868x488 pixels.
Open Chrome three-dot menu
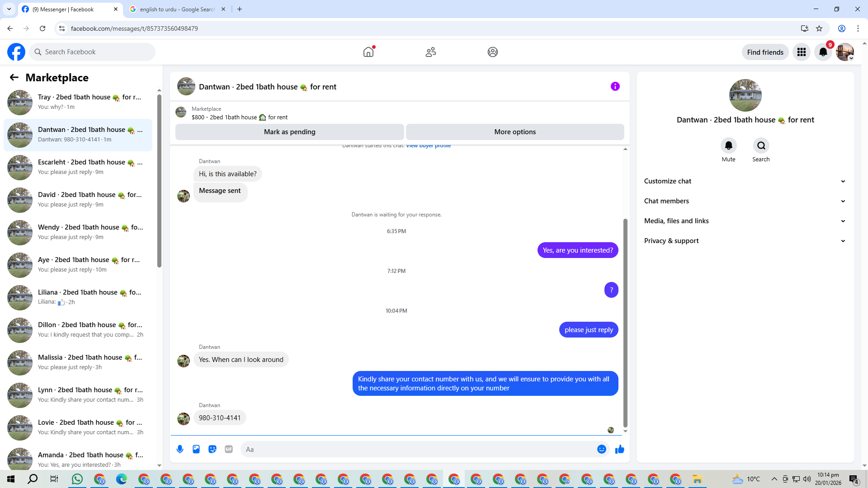click(858, 28)
